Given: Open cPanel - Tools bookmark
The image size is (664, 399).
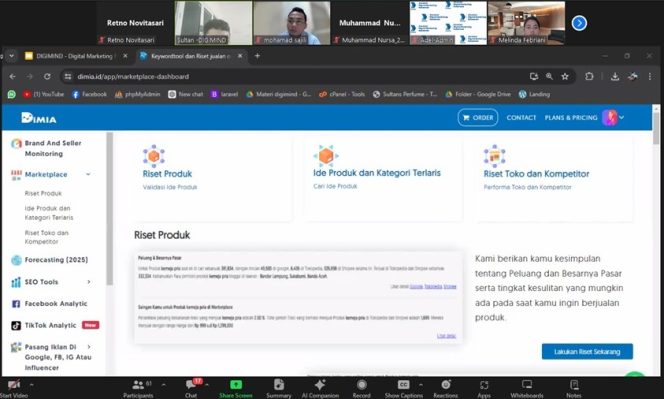Looking at the screenshot, I should [x=342, y=94].
